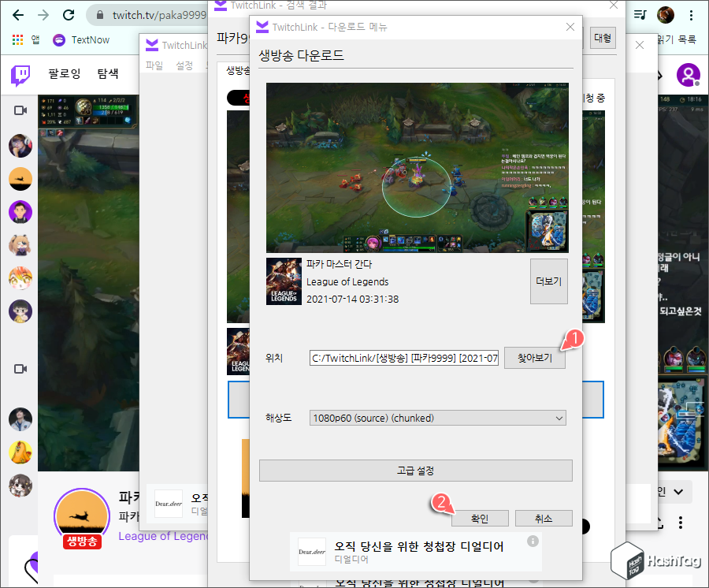Image resolution: width=709 pixels, height=588 pixels.
Task: Open the Chrome apps grid shortcut
Action: 17,39
